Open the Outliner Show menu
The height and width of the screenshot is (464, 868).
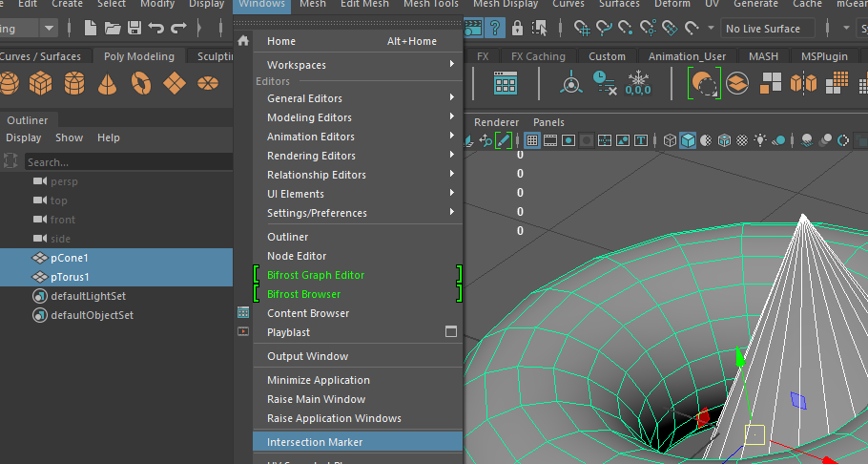pos(70,137)
